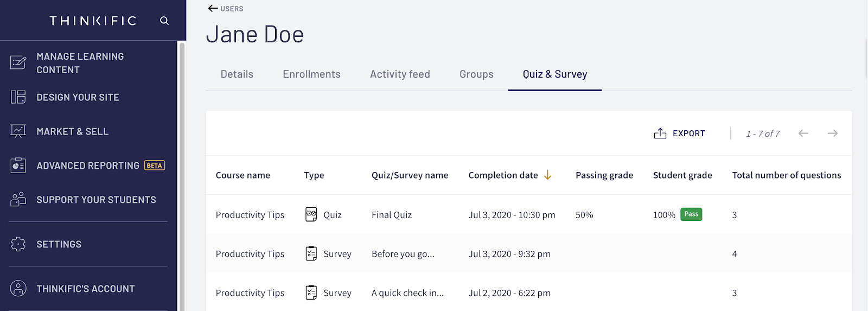
Task: Open Market & Sell chart icon
Action: [x=18, y=131]
